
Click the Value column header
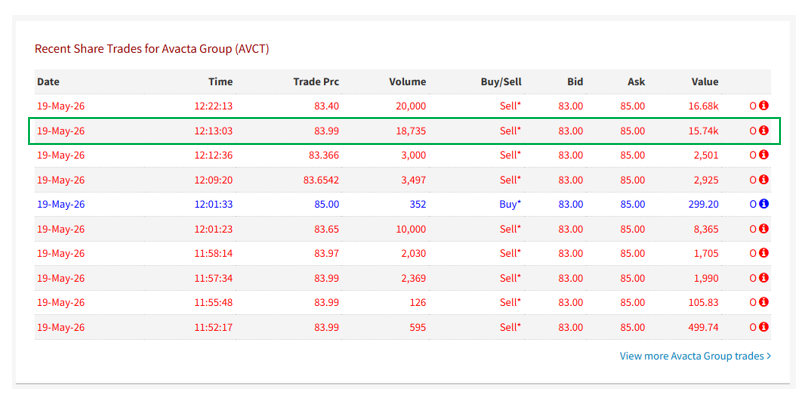[x=705, y=82]
